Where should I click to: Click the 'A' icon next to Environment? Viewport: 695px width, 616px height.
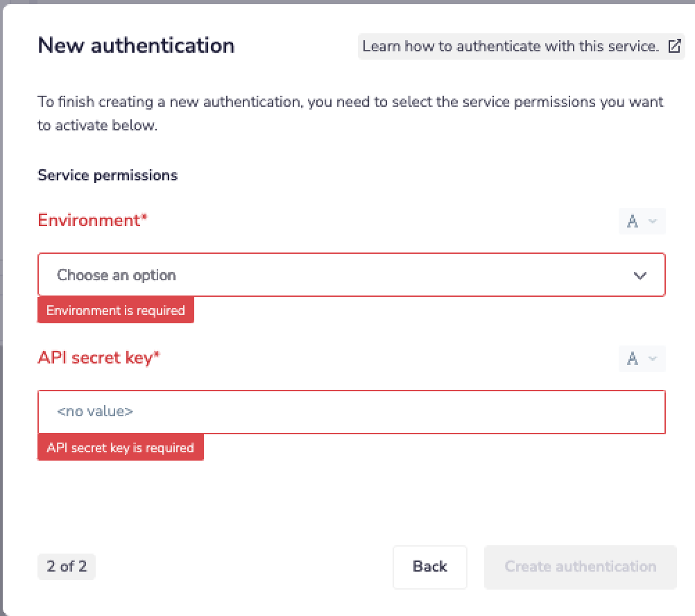(x=633, y=221)
